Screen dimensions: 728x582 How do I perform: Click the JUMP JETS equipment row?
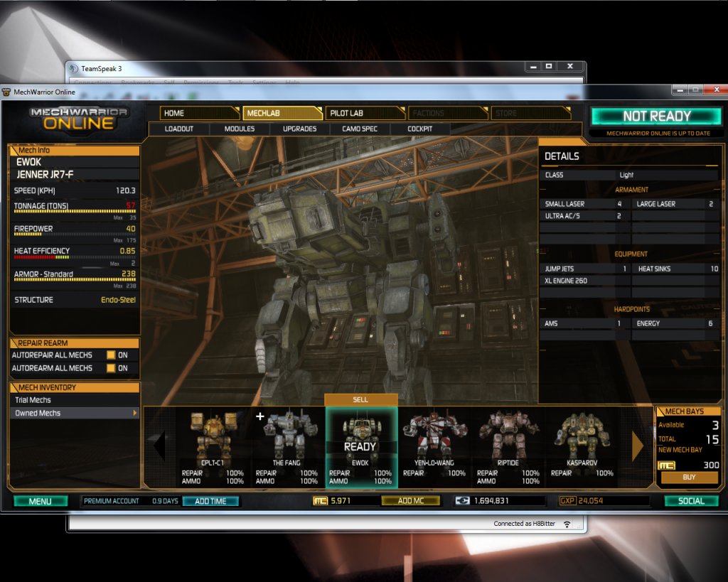(584, 269)
